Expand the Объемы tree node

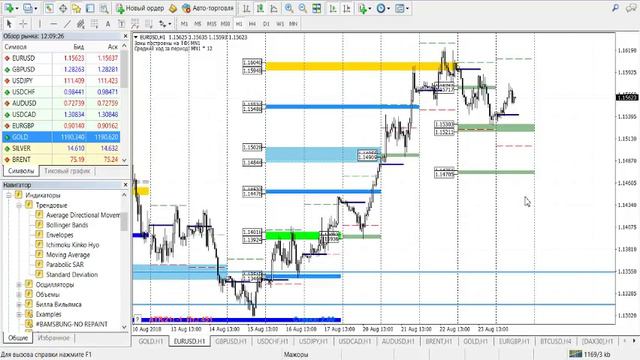19,294
